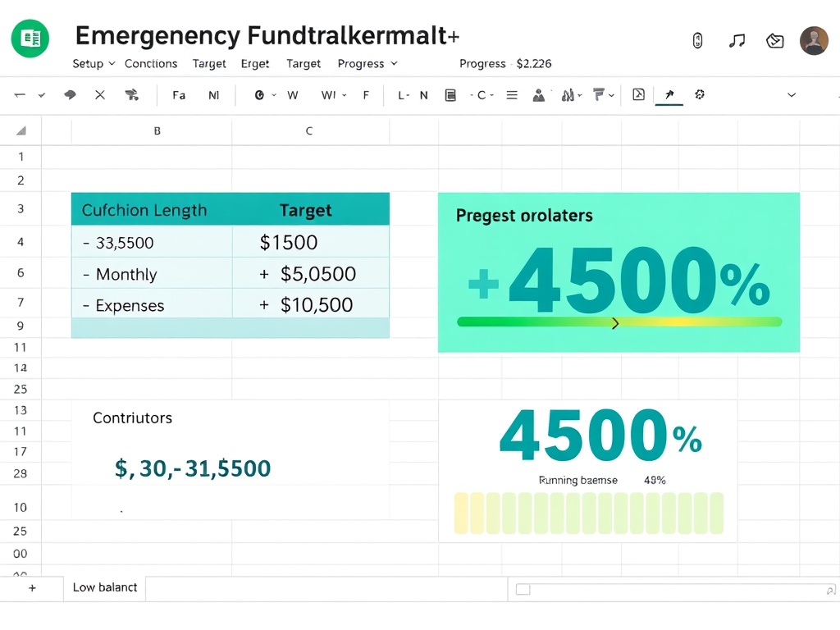Click the paint format cart-shaped icon
The image size is (840, 630).
pyautogui.click(x=131, y=95)
